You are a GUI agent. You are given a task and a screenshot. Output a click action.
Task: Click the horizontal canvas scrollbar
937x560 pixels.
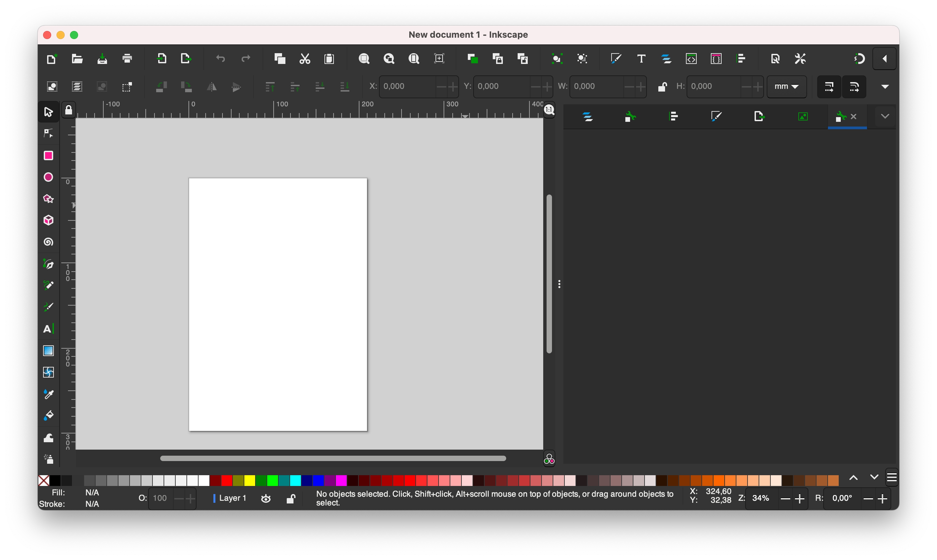[333, 458]
